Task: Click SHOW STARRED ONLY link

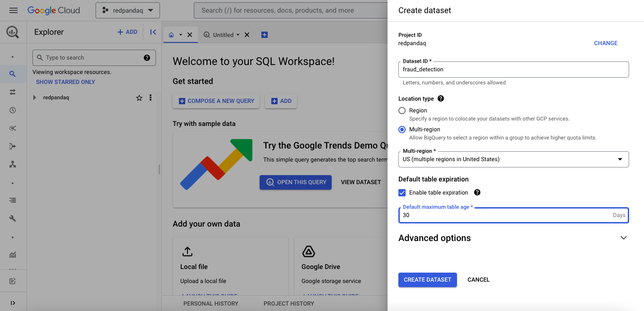Action: click(66, 82)
